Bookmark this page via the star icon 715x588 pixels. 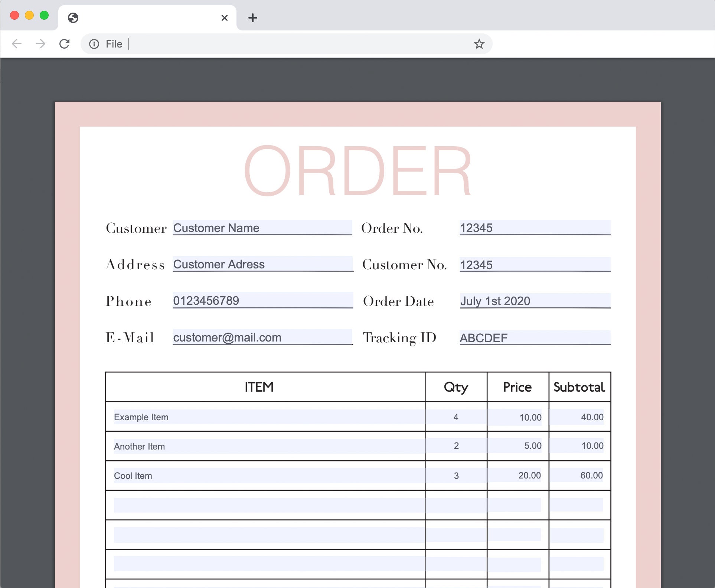(x=479, y=44)
